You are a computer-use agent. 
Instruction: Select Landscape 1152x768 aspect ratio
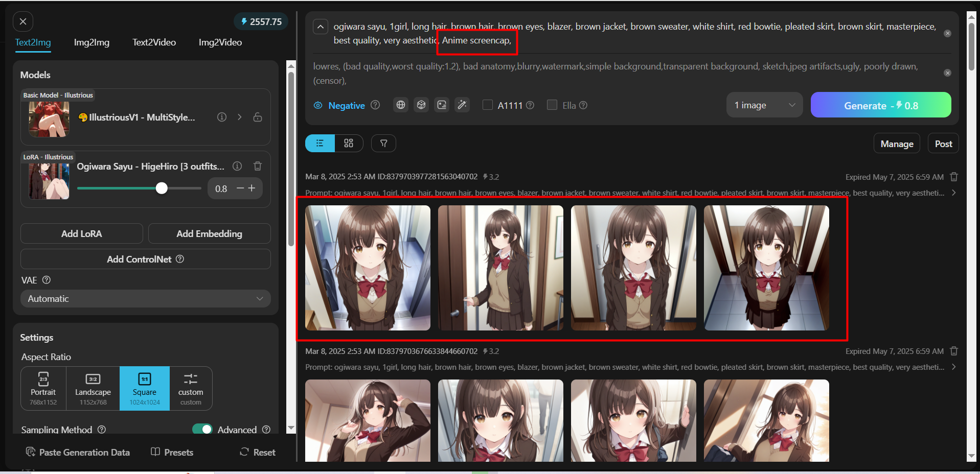(x=93, y=388)
